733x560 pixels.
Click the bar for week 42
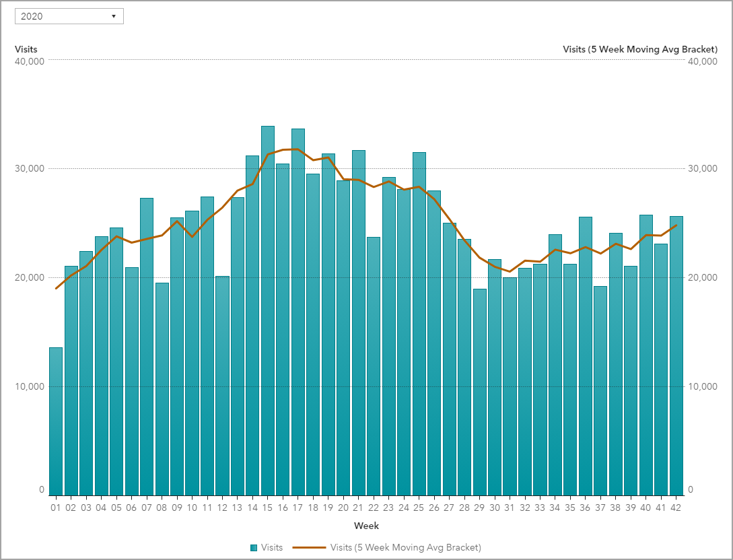point(676,355)
